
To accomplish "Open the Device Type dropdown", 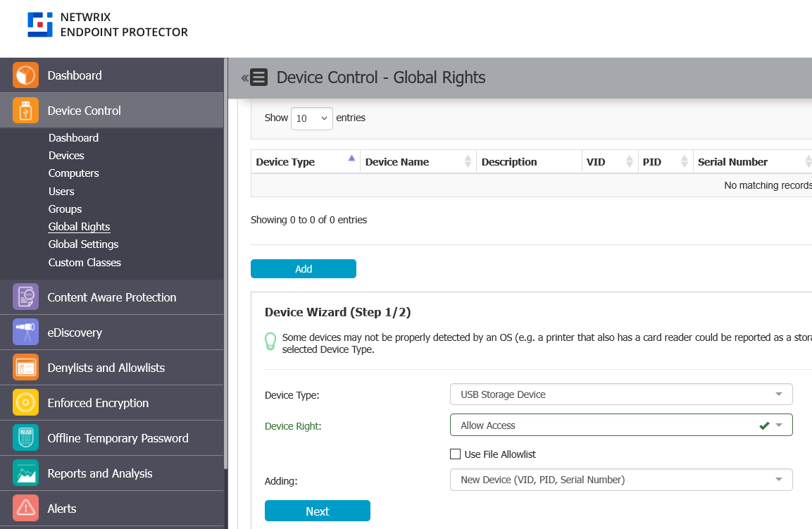I will click(x=621, y=394).
